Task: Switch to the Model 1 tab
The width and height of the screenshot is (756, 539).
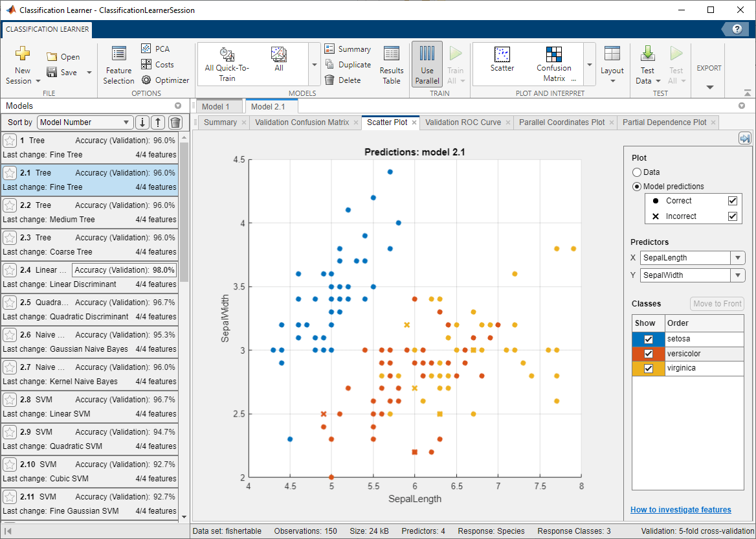Action: click(216, 107)
